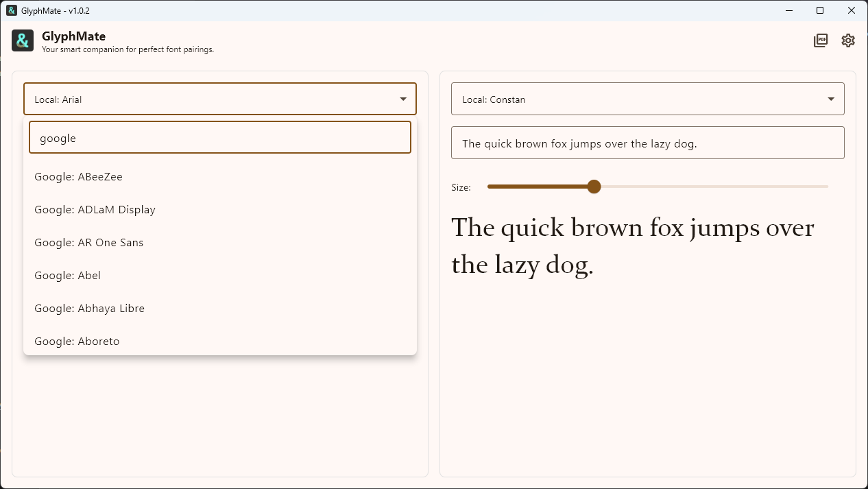
Task: Select Google: Aboreto at the list bottom
Action: 77,341
